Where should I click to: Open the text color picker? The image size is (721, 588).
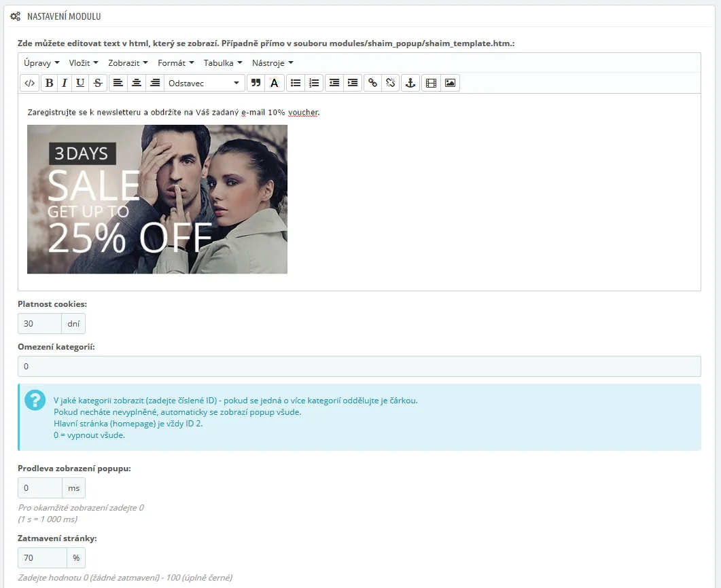click(x=274, y=83)
